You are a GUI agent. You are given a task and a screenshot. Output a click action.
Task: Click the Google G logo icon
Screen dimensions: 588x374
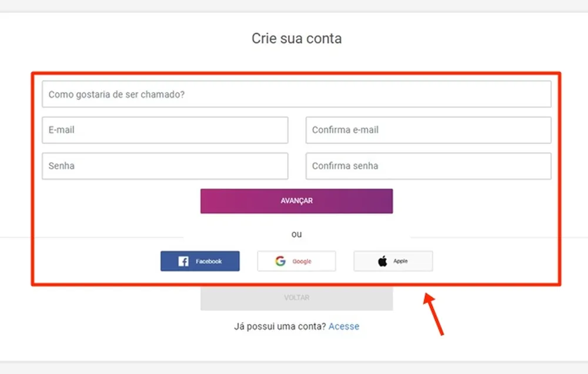[x=280, y=261]
